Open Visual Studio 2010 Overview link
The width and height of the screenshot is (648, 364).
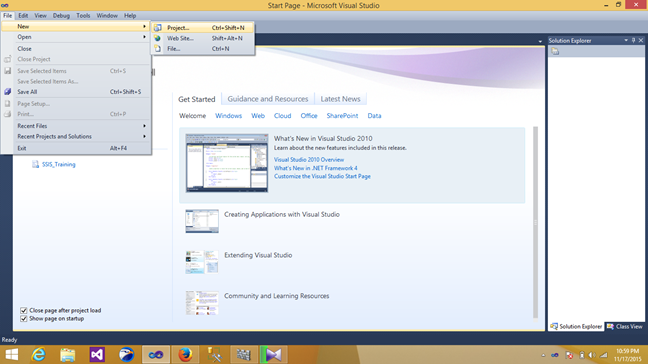(309, 159)
